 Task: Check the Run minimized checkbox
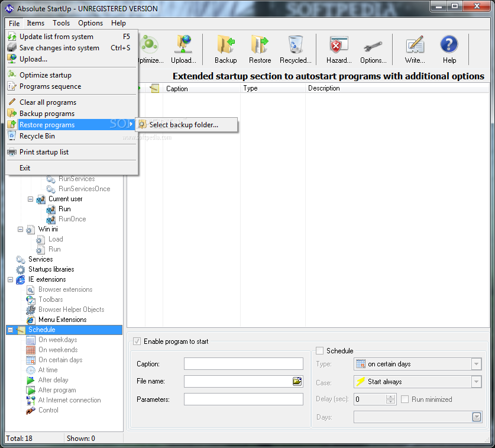[x=405, y=399]
